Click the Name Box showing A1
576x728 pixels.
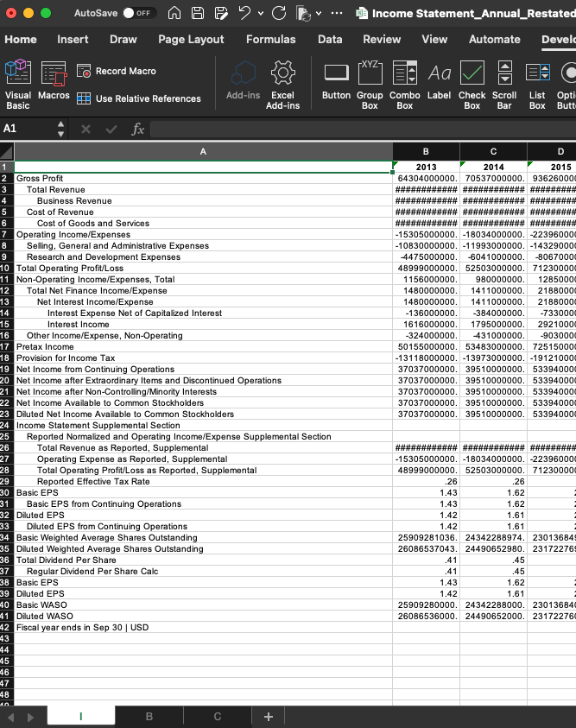[x=28, y=129]
